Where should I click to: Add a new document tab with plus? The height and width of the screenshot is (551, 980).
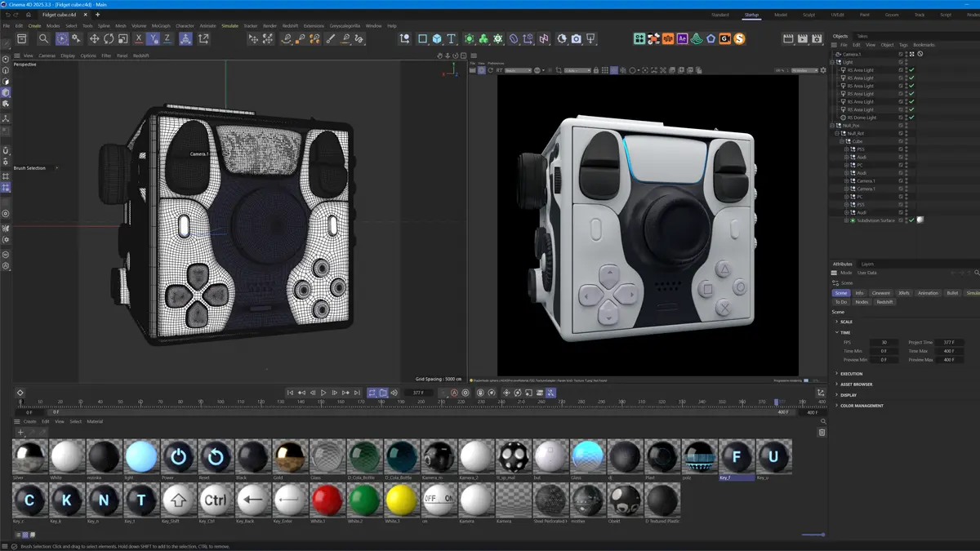pyautogui.click(x=97, y=15)
